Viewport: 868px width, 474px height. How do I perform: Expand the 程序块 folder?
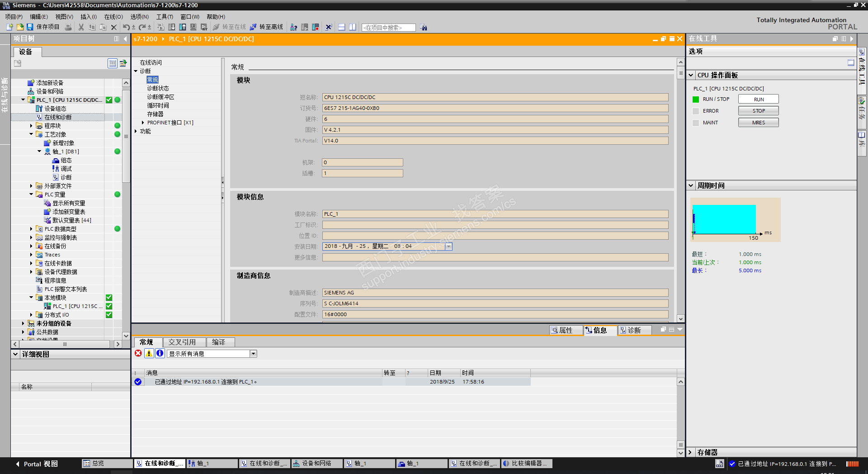point(31,126)
